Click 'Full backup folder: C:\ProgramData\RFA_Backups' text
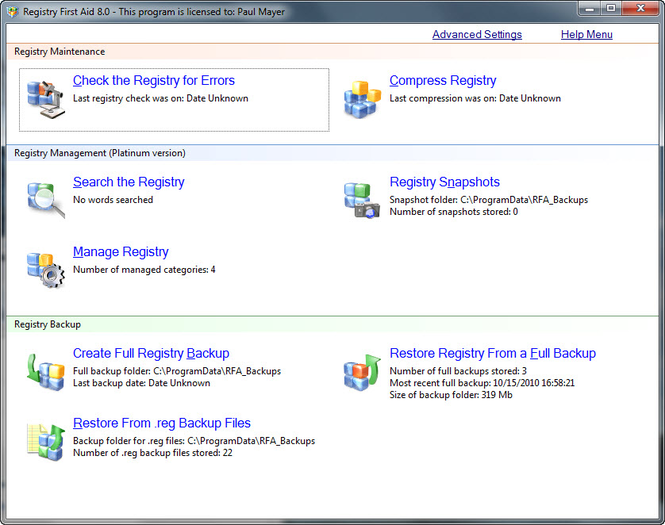This screenshot has width=665, height=525. 177,371
